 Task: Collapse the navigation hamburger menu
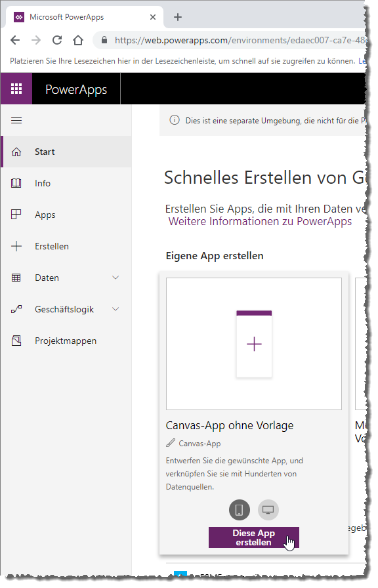click(16, 120)
